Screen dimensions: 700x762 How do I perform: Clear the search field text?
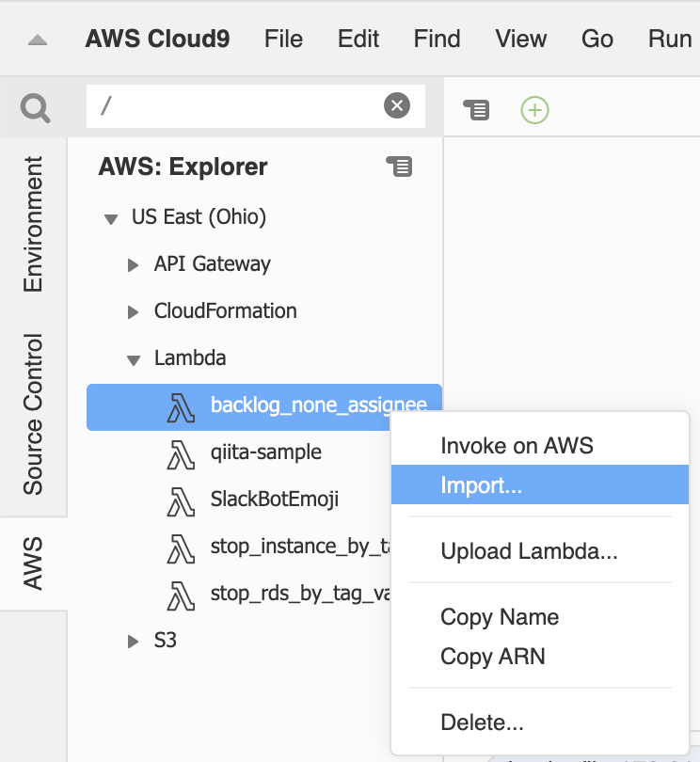click(x=397, y=106)
